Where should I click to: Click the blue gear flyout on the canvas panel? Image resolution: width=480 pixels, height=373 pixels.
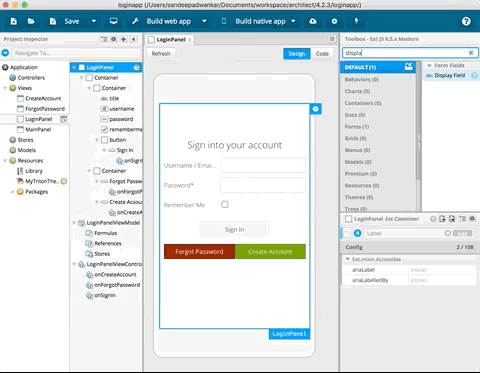pos(316,109)
